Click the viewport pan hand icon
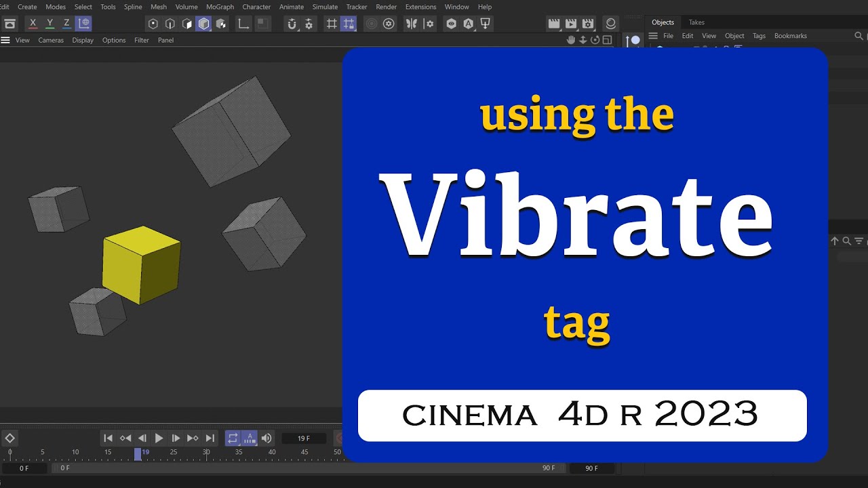The image size is (868, 488). (571, 40)
